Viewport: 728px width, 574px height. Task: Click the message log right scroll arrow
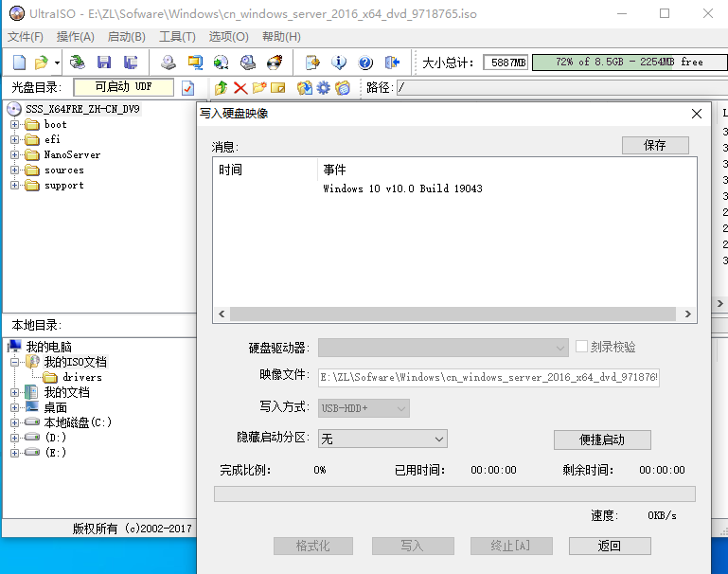(x=687, y=314)
